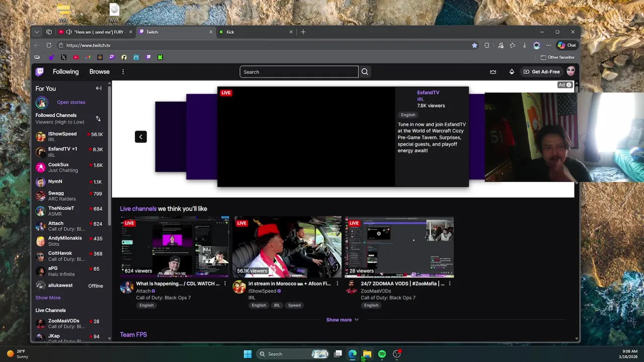Open OBS Studio from the taskbar
The height and width of the screenshot is (362, 644).
point(397,354)
